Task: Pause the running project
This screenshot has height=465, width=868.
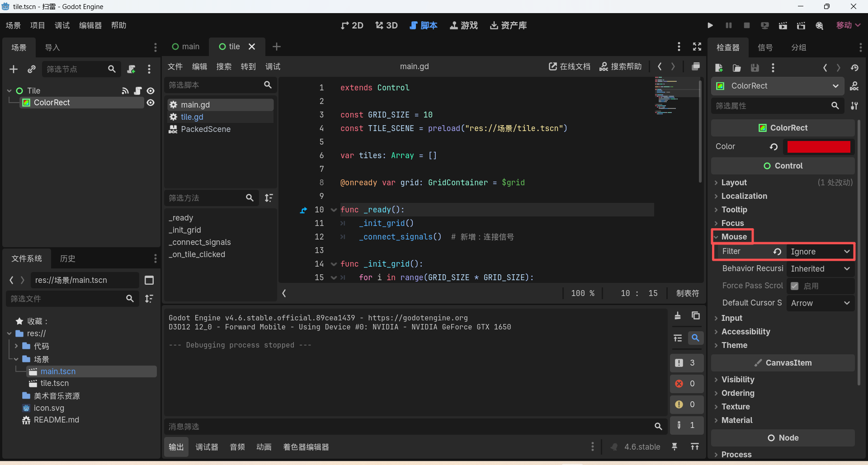Action: 728,25
